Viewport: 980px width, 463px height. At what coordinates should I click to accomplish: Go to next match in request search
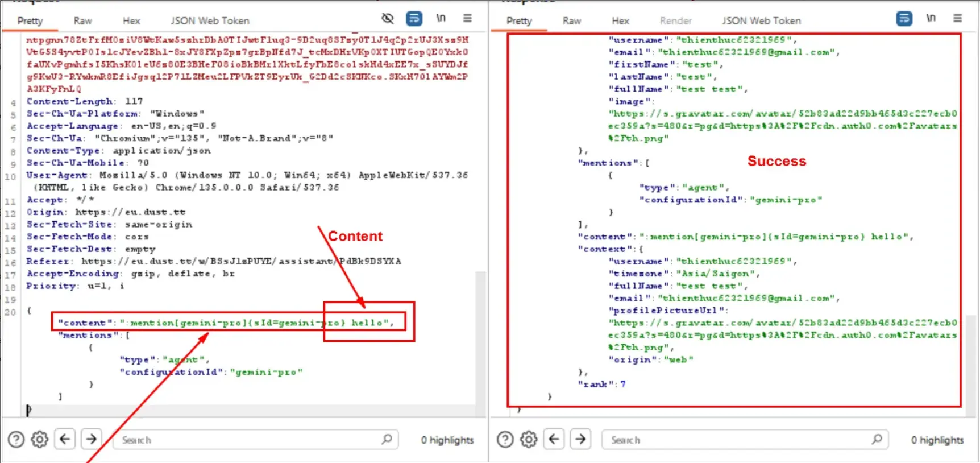pos(91,439)
